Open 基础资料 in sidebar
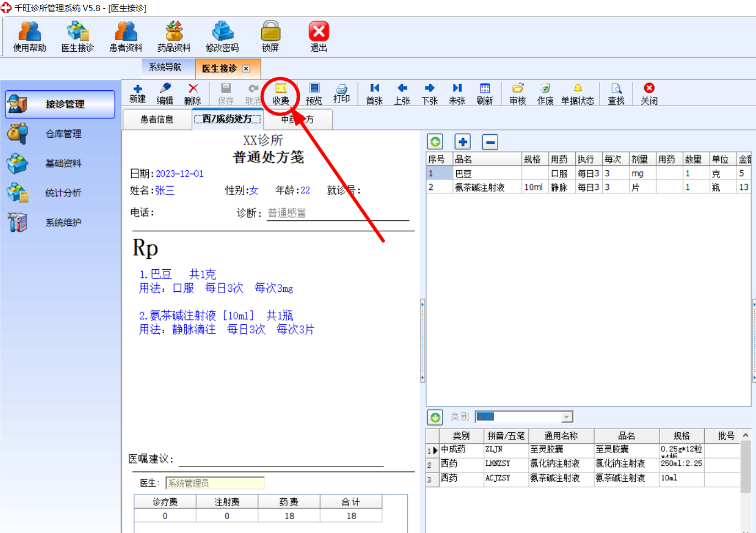This screenshot has height=533, width=756. tap(60, 164)
